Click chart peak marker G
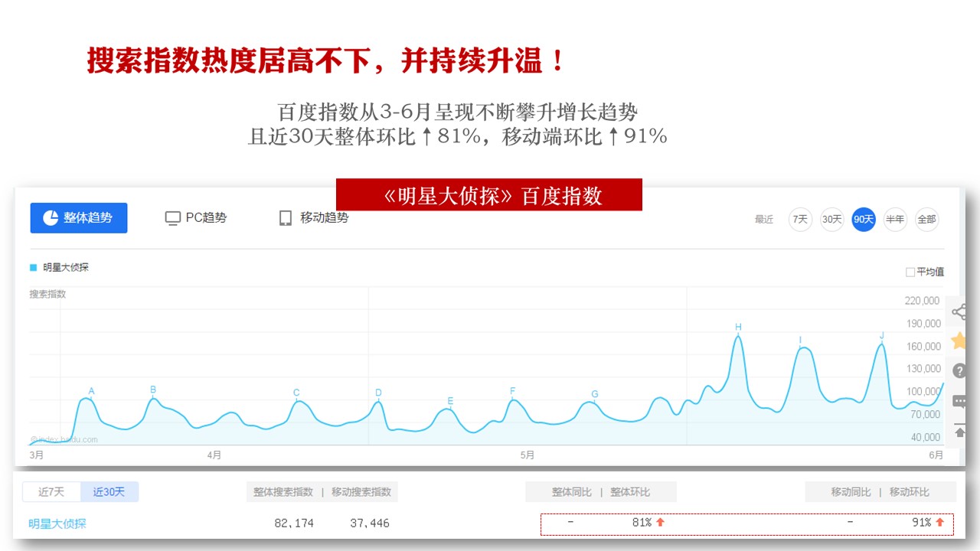The image size is (980, 551). (595, 394)
